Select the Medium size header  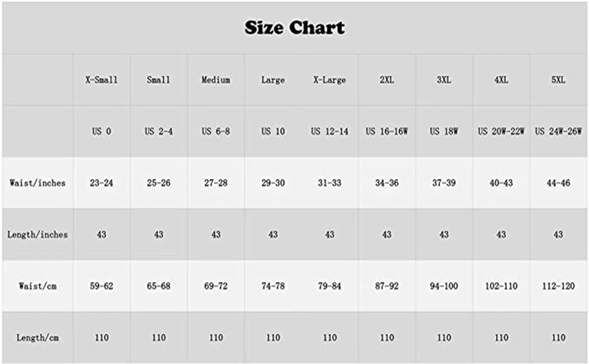coord(216,80)
